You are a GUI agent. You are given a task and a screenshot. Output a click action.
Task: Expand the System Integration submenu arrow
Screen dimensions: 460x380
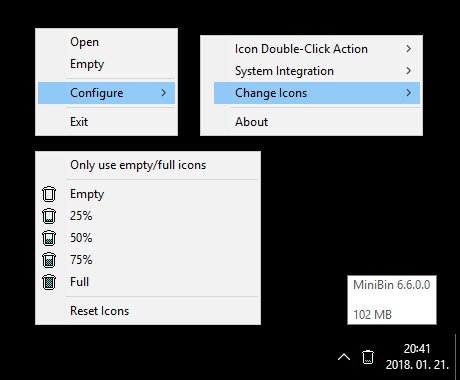tap(409, 71)
